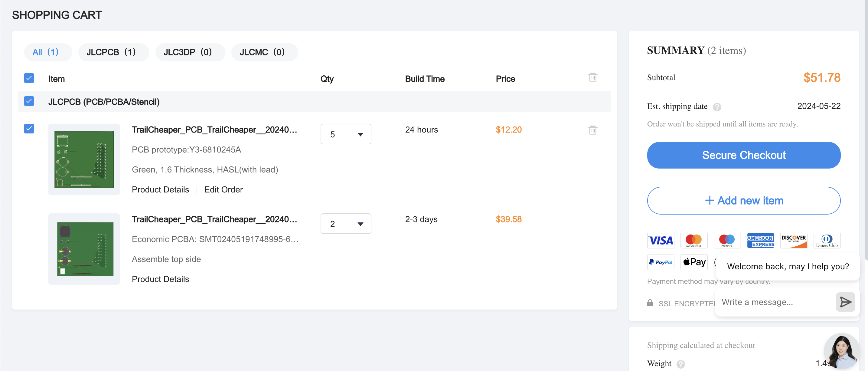Send the chat message with the arrow icon

(x=845, y=302)
